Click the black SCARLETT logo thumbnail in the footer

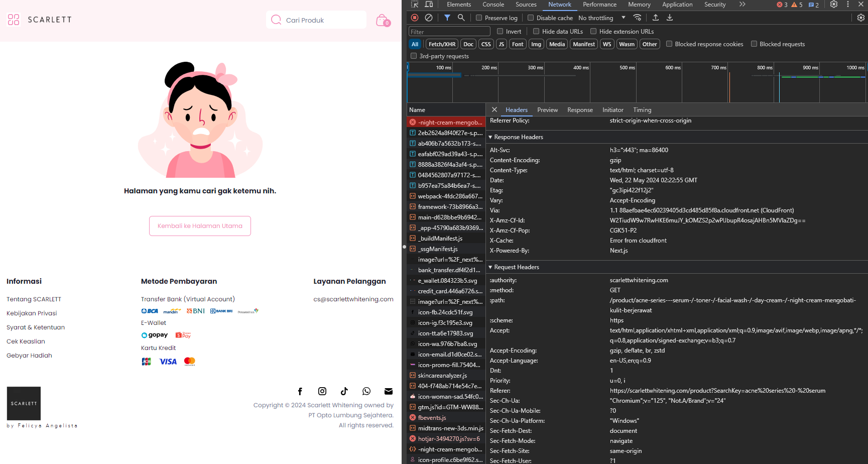[x=24, y=403]
